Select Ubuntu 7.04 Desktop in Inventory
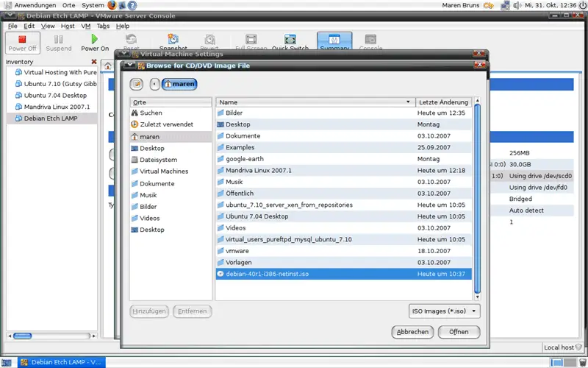Screen dimensions: 588x368 [51, 96]
